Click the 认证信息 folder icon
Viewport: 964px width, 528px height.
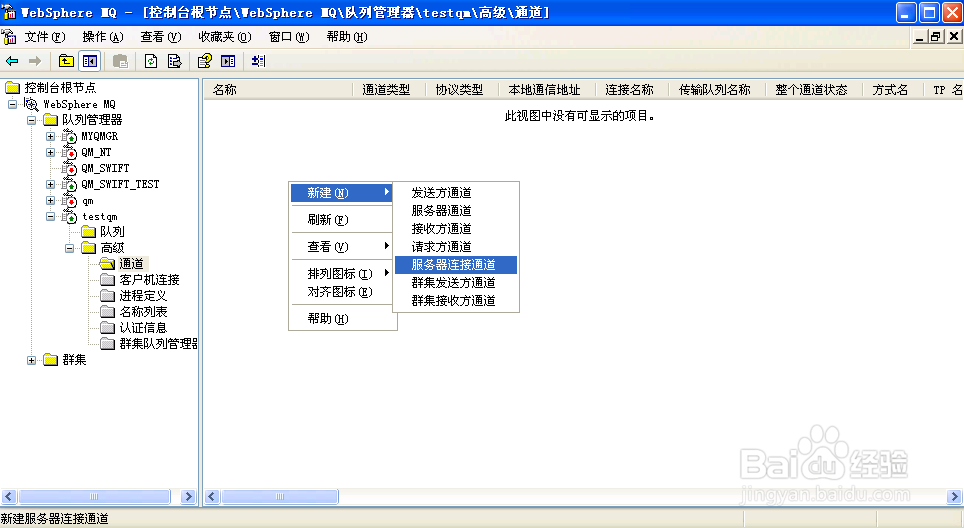(108, 328)
